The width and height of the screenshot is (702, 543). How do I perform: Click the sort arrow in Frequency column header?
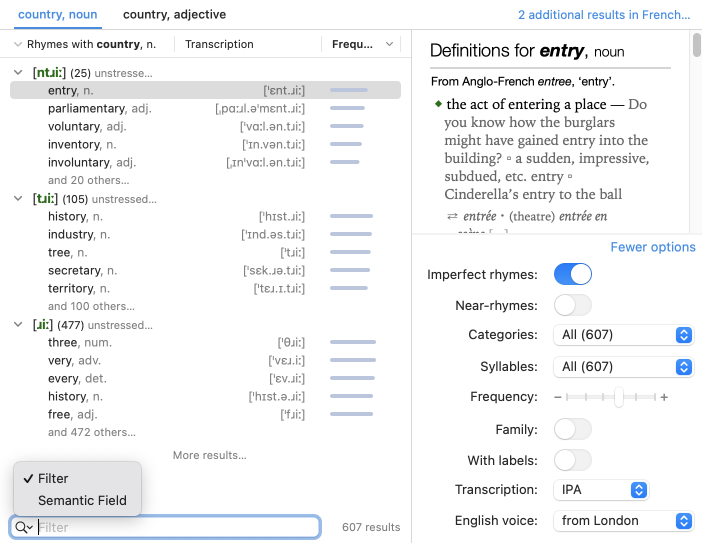pos(389,45)
